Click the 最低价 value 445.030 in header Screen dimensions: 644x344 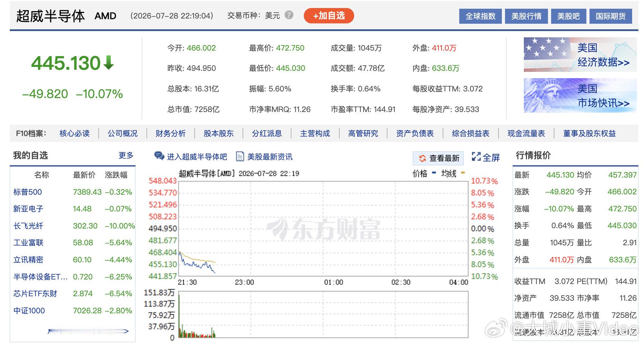pos(291,68)
